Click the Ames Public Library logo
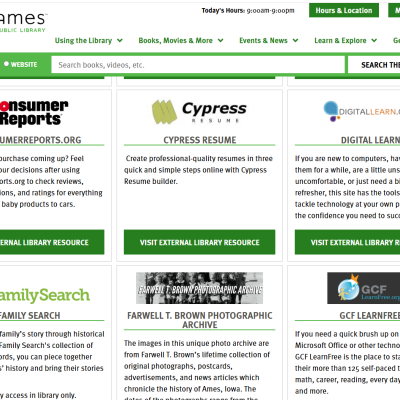Viewport: 400px width, 400px height. [x=23, y=22]
